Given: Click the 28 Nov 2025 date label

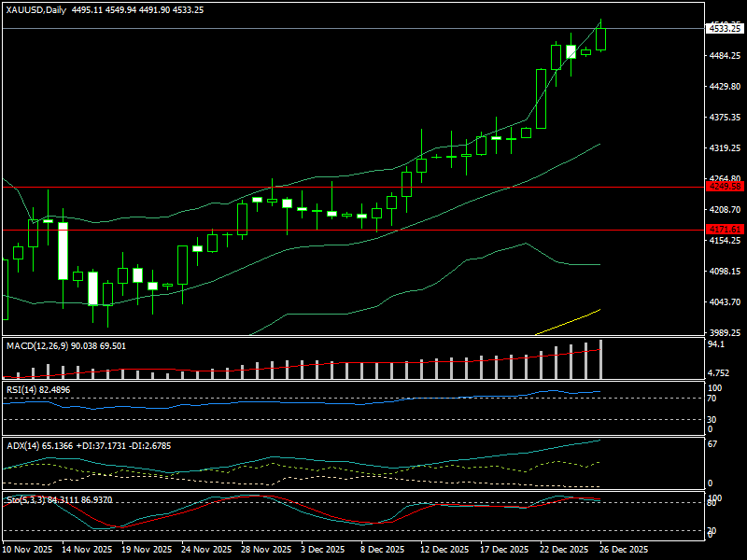Looking at the screenshot, I should [267, 550].
